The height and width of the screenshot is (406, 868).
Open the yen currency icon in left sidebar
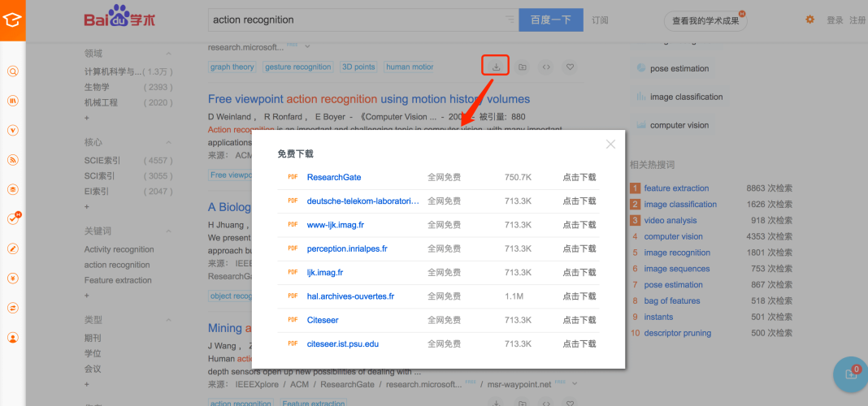click(x=13, y=278)
